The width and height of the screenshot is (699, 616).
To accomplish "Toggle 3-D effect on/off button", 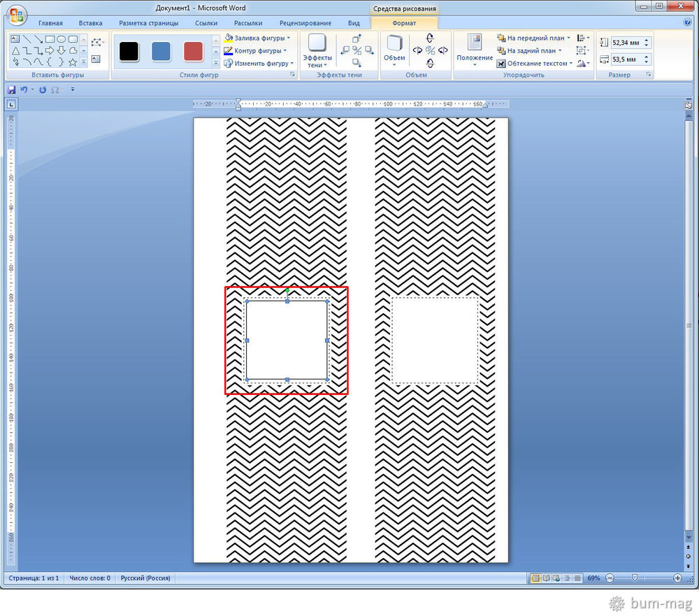I will point(430,50).
